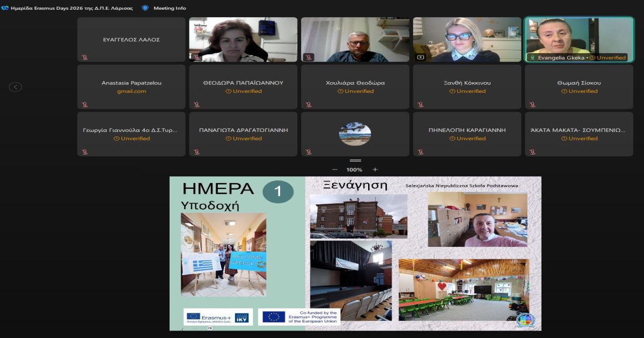The height and width of the screenshot is (338, 644).
Task: Click the Co-funded by Erasmus+ EU logo
Action: pos(299,317)
